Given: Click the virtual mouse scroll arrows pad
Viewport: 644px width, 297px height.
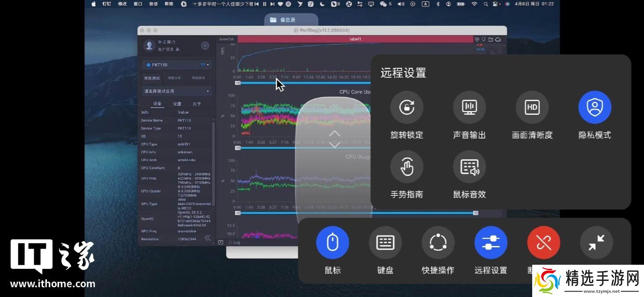Looking at the screenshot, I should 335,139.
